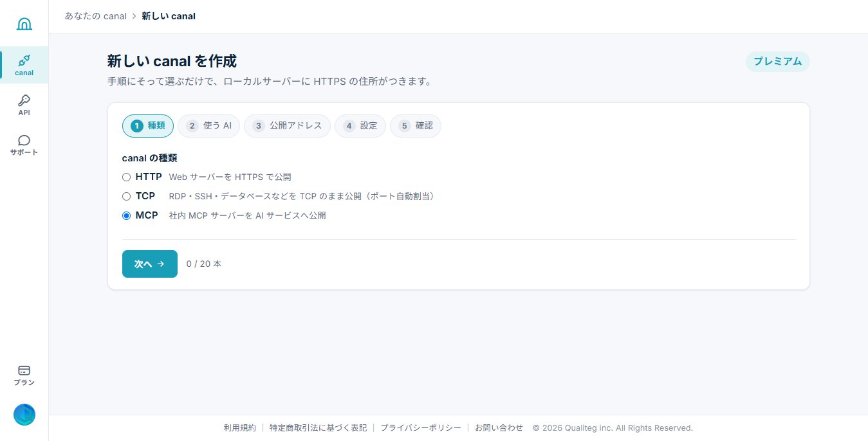Go to step 5 確認 tab
Screen dimensions: 868x441
click(416, 126)
